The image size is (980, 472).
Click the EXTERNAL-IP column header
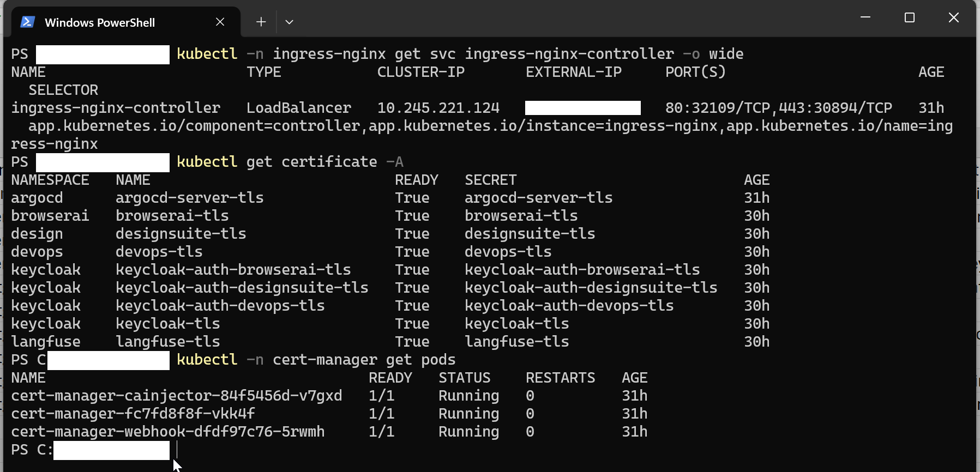point(574,72)
